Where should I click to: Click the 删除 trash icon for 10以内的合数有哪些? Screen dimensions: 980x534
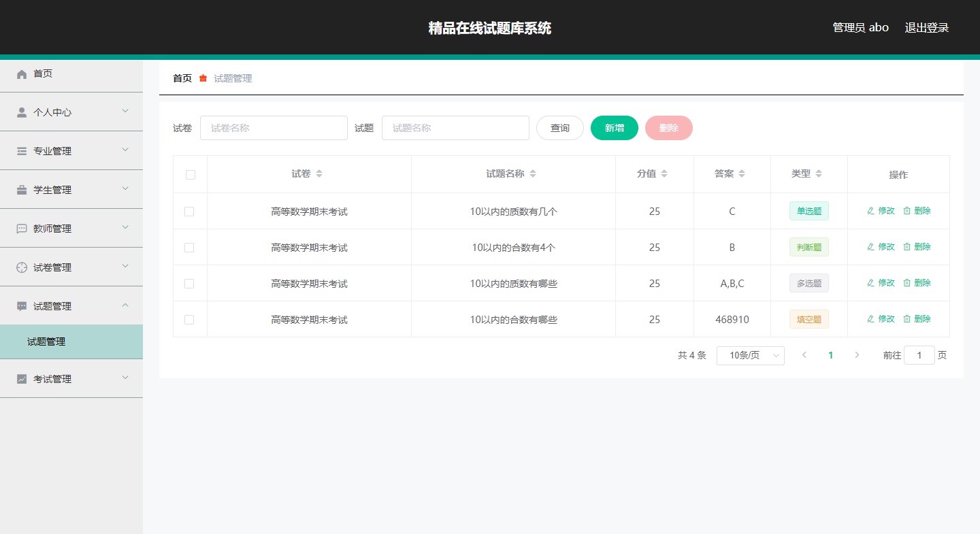[x=906, y=319]
